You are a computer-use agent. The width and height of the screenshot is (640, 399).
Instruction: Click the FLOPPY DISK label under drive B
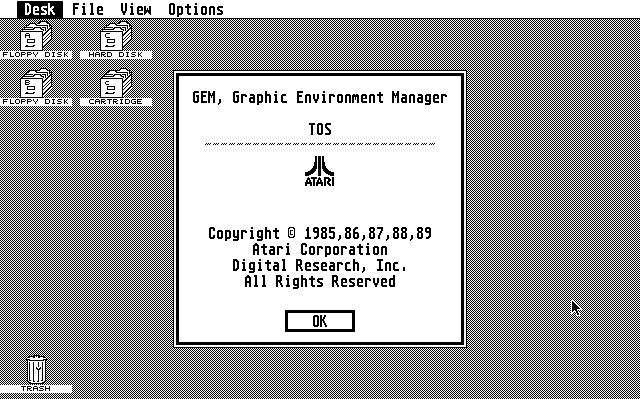tap(36, 102)
